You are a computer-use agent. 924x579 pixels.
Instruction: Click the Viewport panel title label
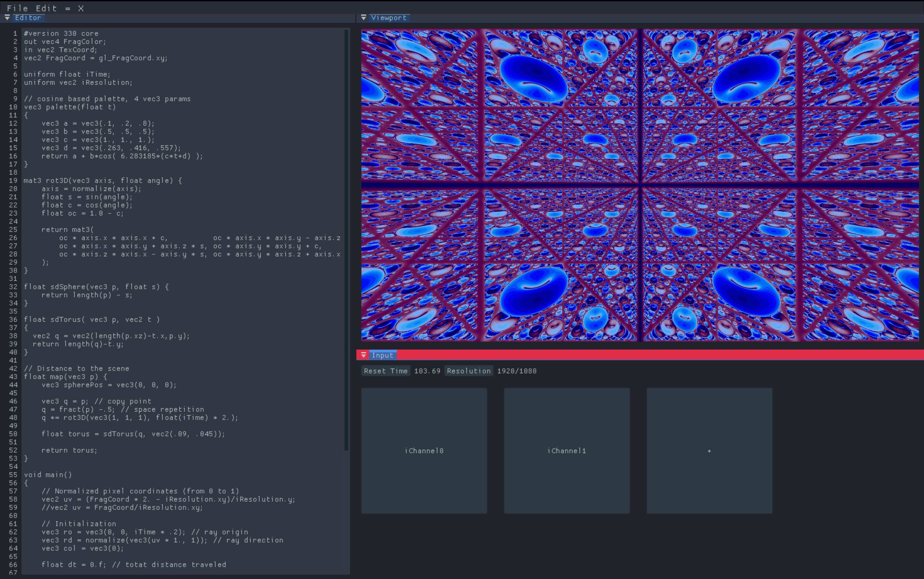388,17
